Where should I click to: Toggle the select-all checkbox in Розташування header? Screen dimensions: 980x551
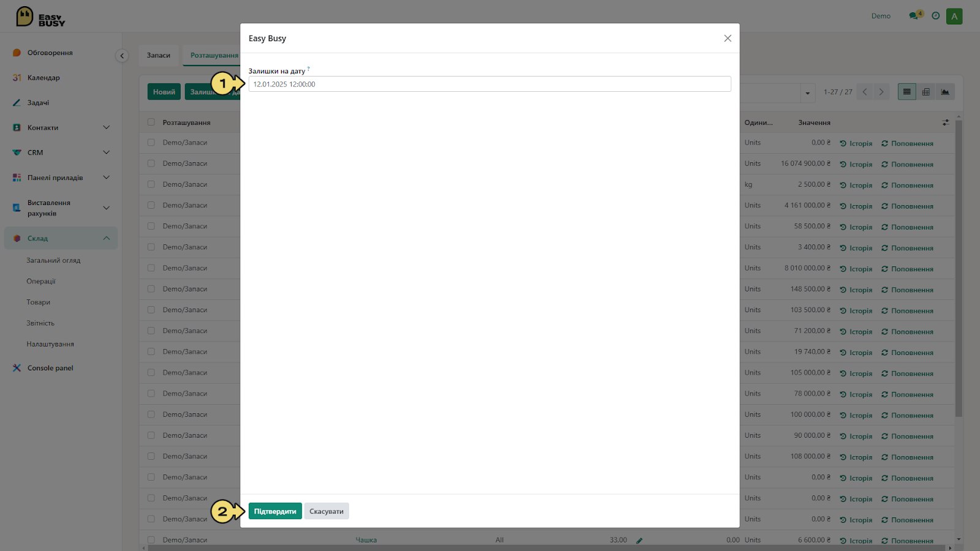[x=151, y=122]
